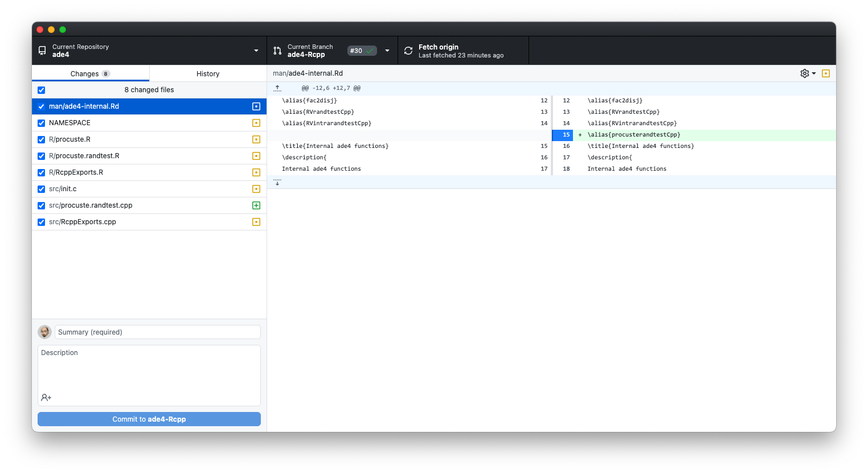Open the diff settings gear icon
The height and width of the screenshot is (474, 868).
tap(805, 73)
